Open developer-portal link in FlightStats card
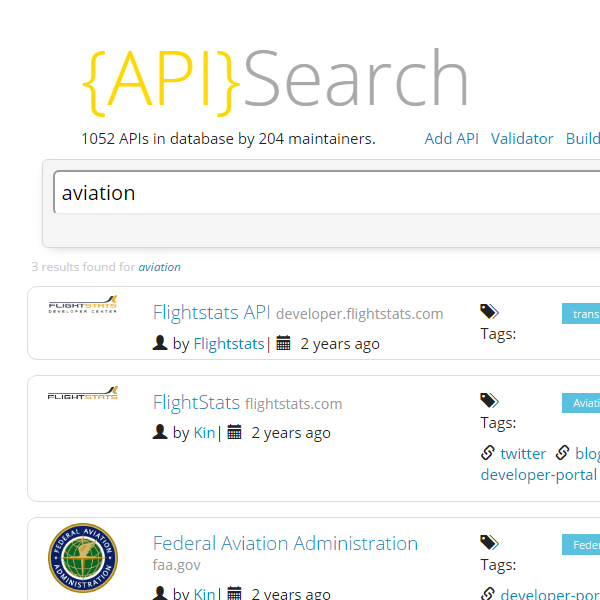The height and width of the screenshot is (600, 600). click(539, 475)
